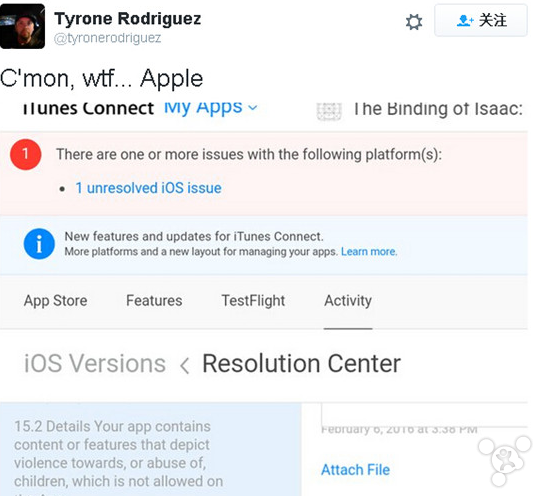
Task: Click the watermark logo at bottom right
Action: click(x=505, y=460)
